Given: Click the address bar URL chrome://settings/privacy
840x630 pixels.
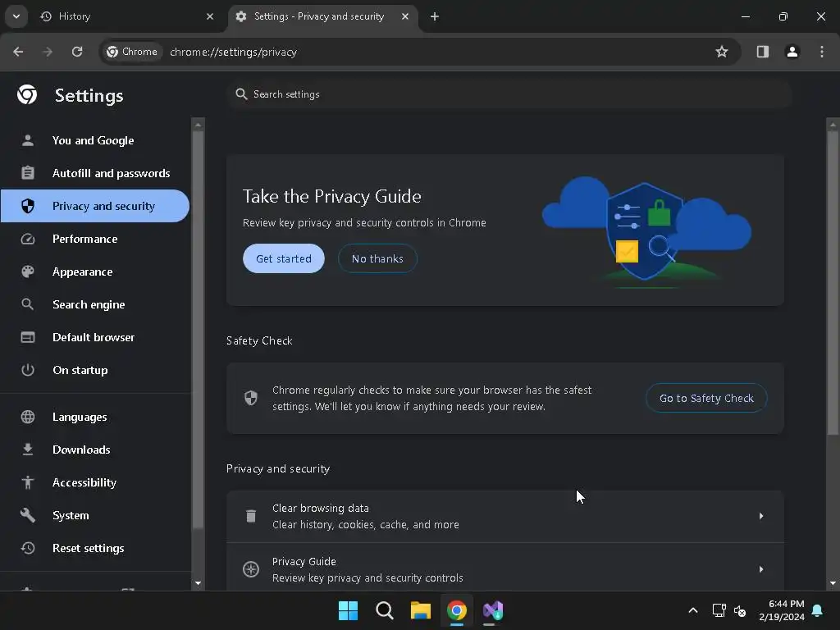Looking at the screenshot, I should (233, 52).
